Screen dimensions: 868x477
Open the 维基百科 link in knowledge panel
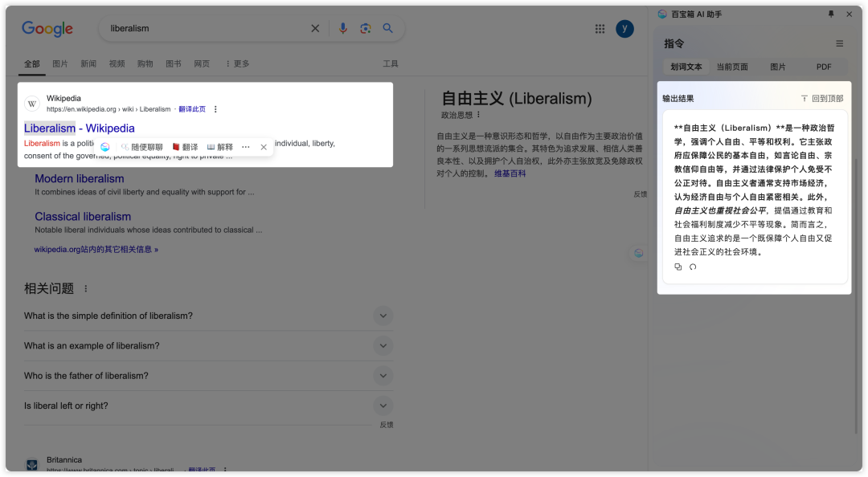[x=510, y=173]
